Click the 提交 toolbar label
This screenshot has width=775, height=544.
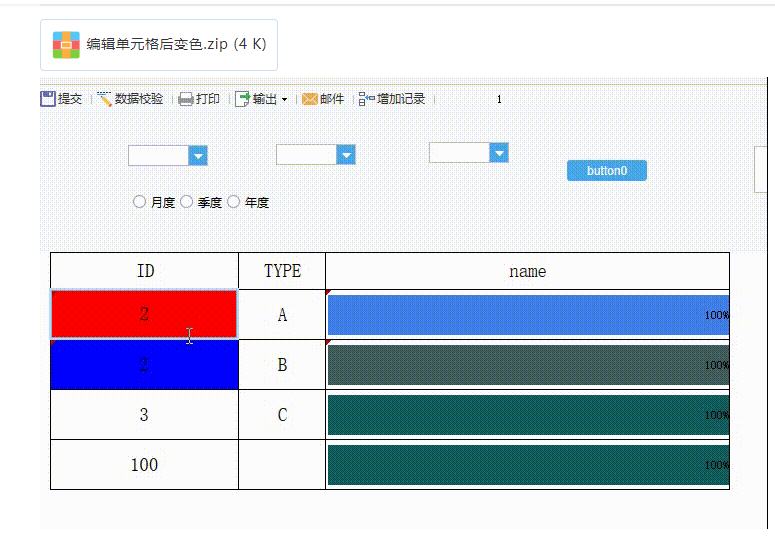coord(70,99)
